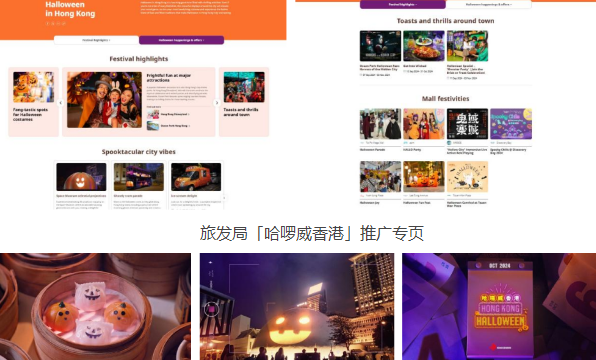Open the purple Festival highlights tab in right panel
Image resolution: width=596 pixels, height=360 pixels.
click(x=403, y=5)
